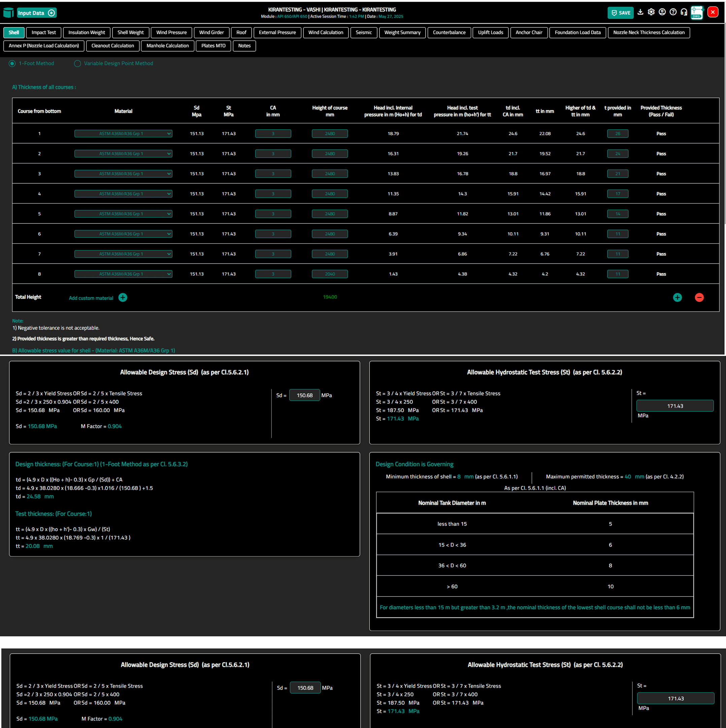
Task: Open support headset icon
Action: pos(684,12)
